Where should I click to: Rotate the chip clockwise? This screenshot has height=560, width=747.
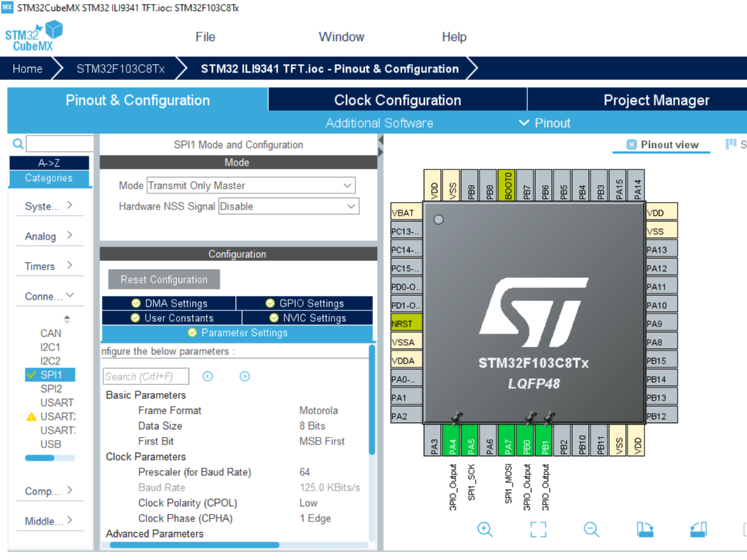644,529
